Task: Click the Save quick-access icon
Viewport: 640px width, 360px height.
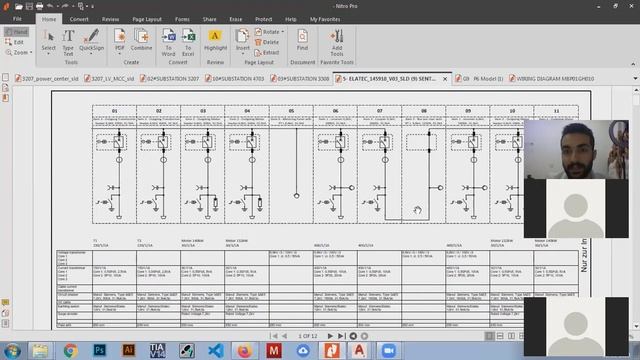Action: tap(29, 6)
